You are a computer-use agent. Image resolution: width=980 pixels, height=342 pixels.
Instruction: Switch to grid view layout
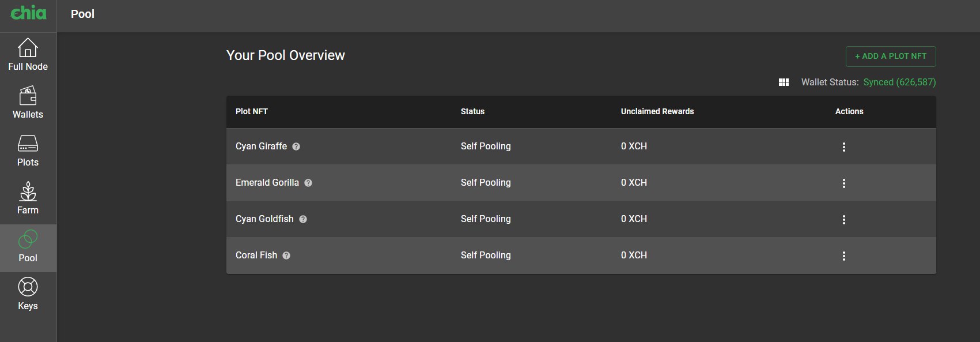pyautogui.click(x=784, y=82)
